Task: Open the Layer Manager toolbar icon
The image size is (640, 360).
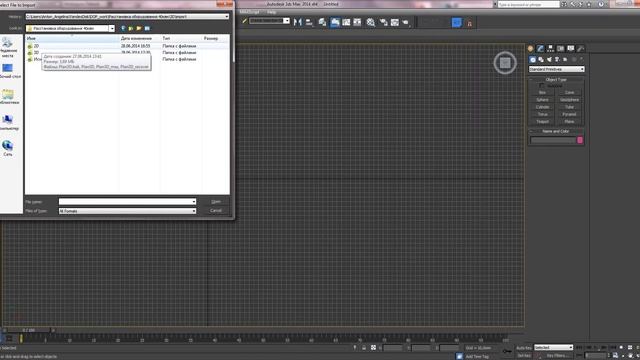Action: coord(322,22)
